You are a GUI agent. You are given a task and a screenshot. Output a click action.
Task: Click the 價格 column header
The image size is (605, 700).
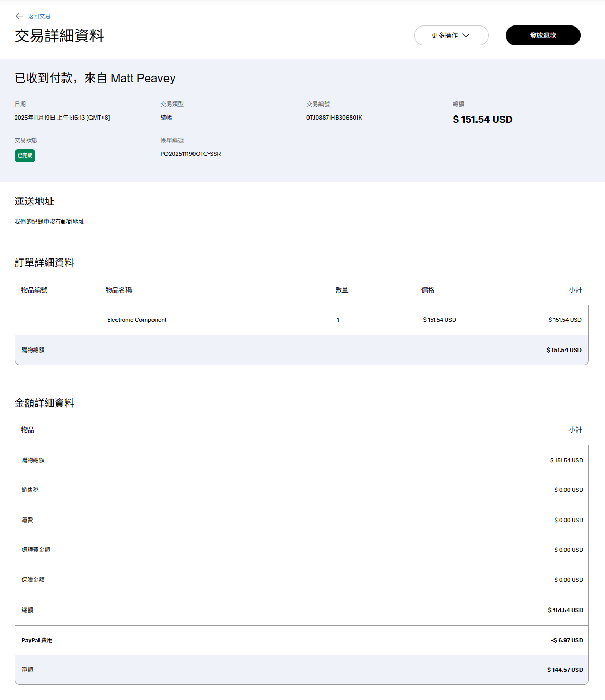(428, 290)
